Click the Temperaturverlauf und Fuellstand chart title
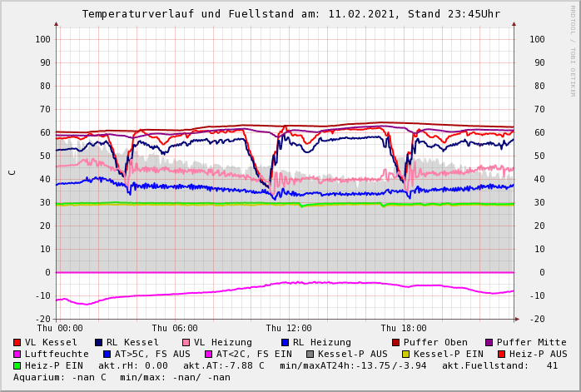This screenshot has width=581, height=392. coord(290,14)
